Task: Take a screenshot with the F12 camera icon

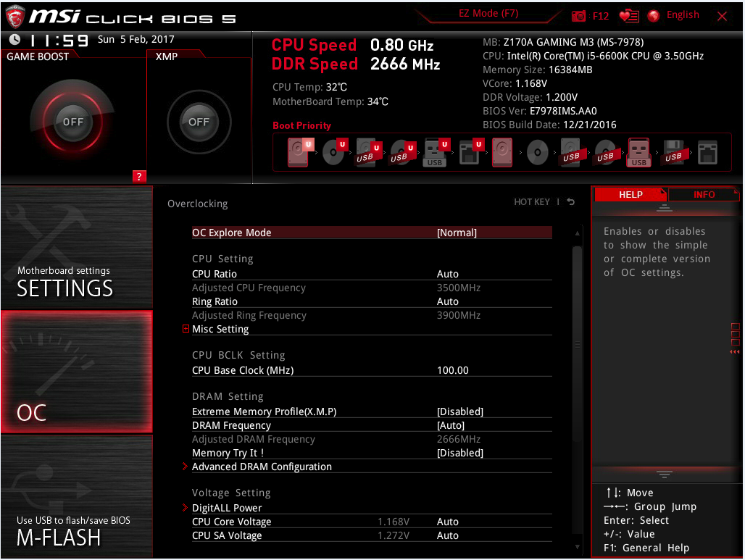Action: (x=578, y=16)
